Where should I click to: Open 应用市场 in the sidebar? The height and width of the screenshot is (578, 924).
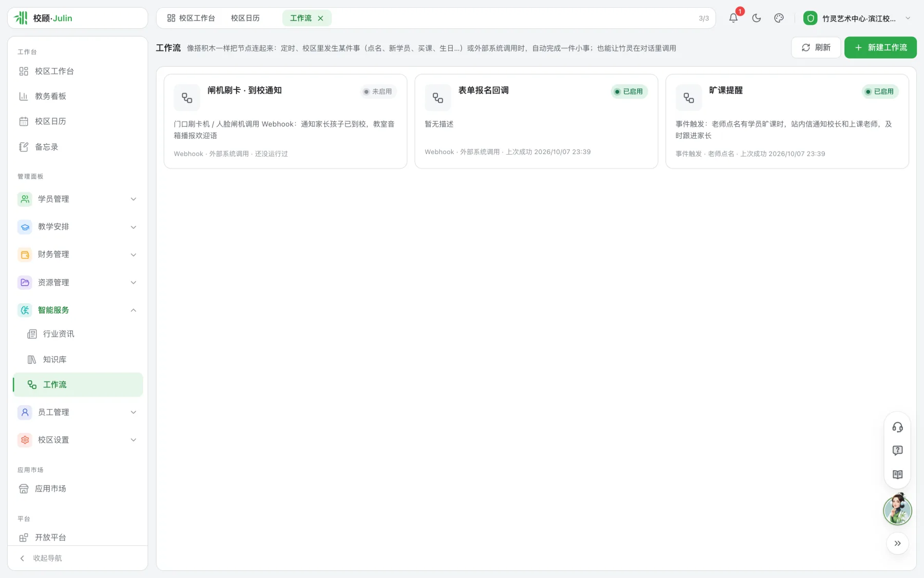[78, 489]
